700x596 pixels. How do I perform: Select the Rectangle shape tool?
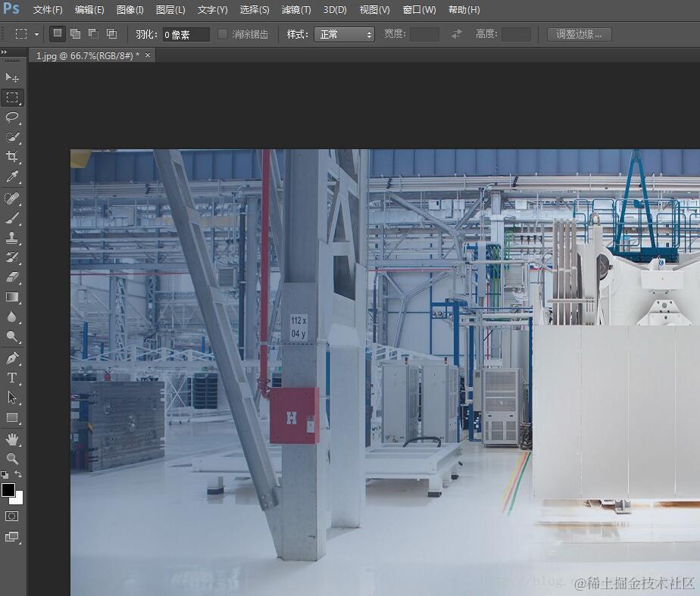[12, 417]
